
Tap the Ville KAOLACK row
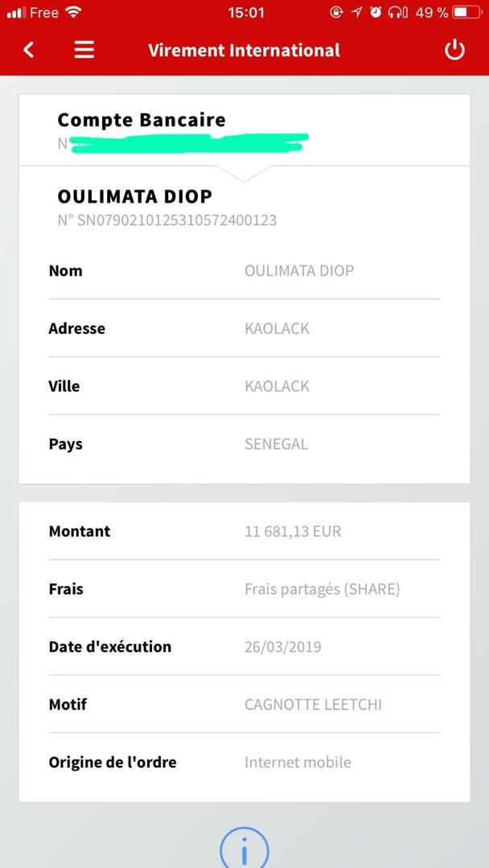(244, 387)
